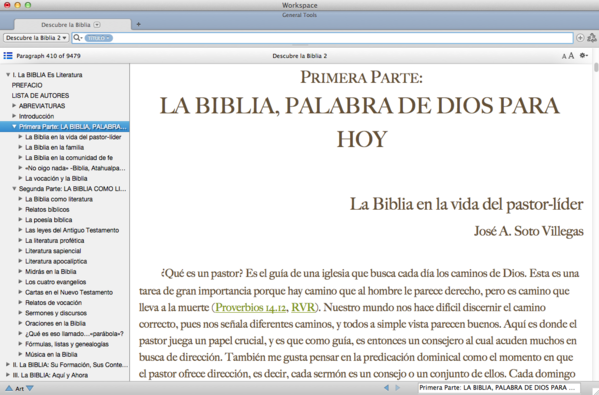Click the vertical scrollbar thumb of text pane

point(596,68)
